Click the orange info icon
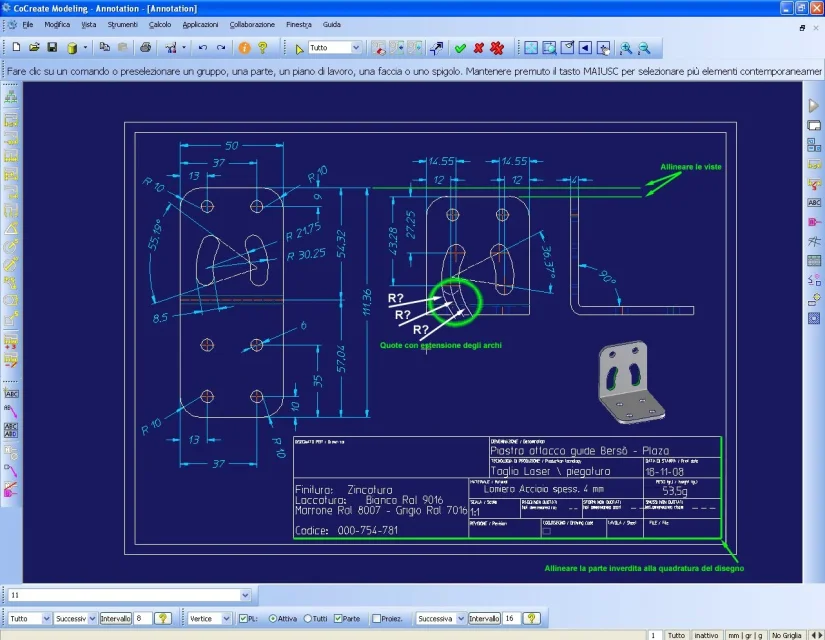This screenshot has height=640, width=825. pos(244,48)
